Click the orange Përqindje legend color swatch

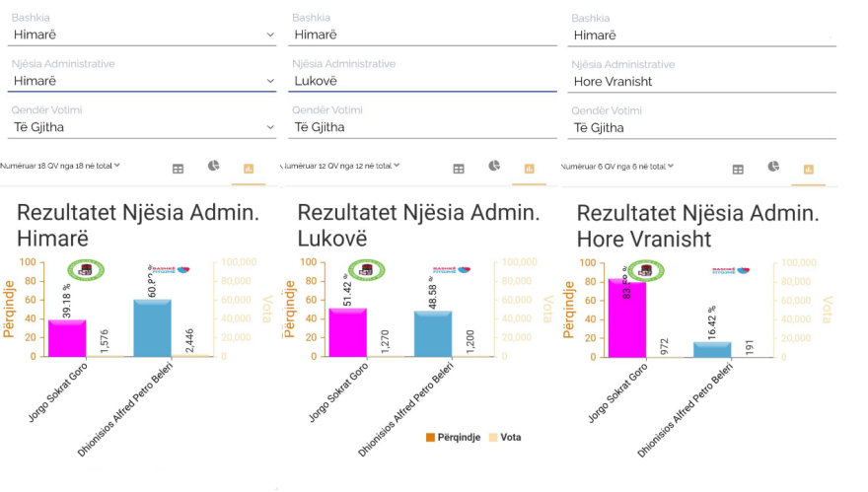431,437
